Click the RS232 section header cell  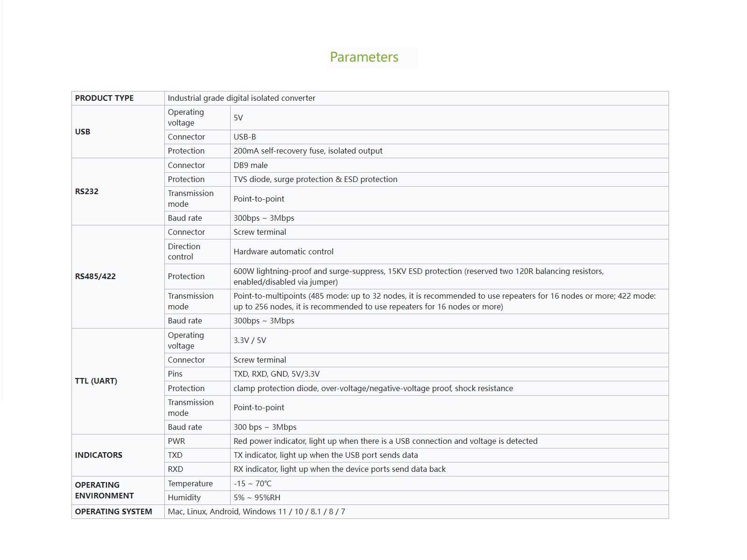pos(87,191)
